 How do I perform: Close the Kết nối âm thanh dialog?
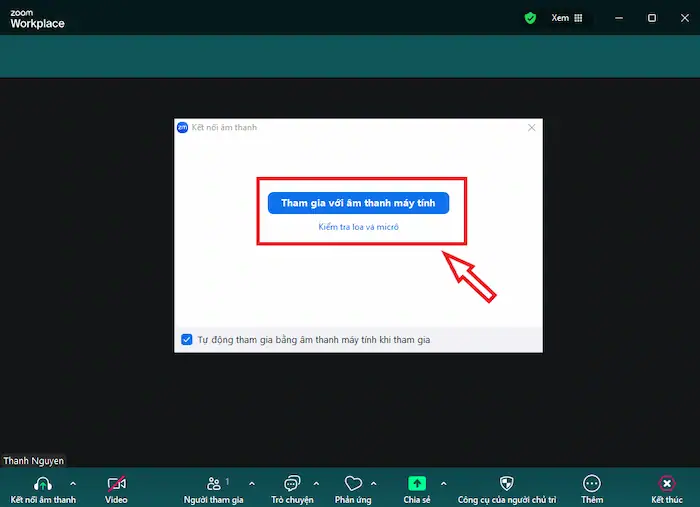532,128
